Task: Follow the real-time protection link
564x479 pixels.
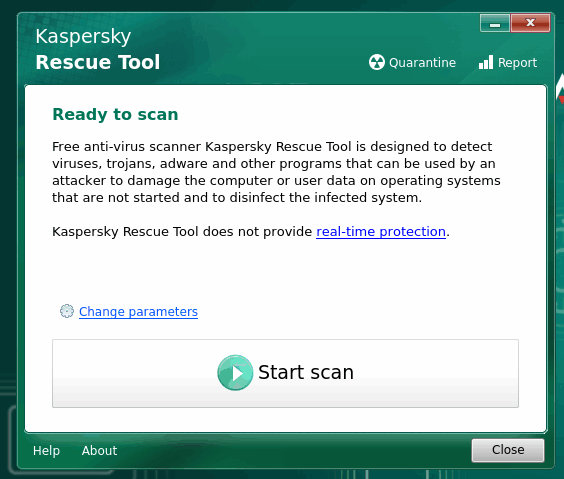Action: (x=381, y=232)
